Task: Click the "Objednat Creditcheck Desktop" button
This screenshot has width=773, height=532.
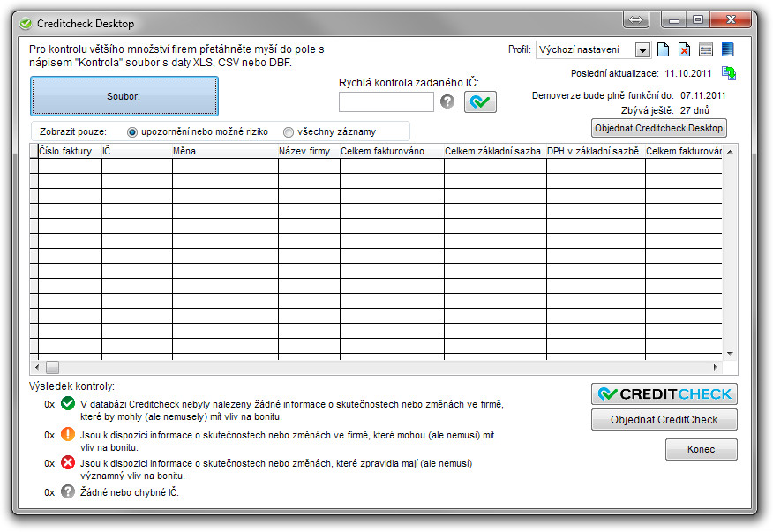Action: [x=658, y=128]
